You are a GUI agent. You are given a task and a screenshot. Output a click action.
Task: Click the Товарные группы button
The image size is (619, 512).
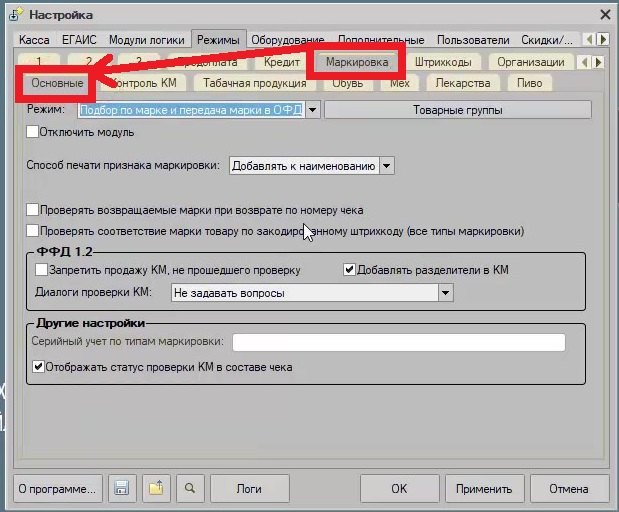[x=458, y=110]
